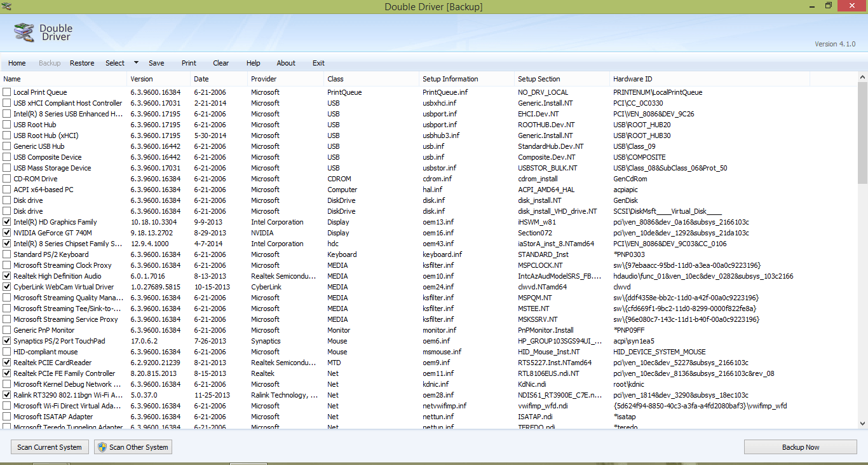Screen dimensions: 868x465
Task: Open the About menu item
Action: coord(286,63)
